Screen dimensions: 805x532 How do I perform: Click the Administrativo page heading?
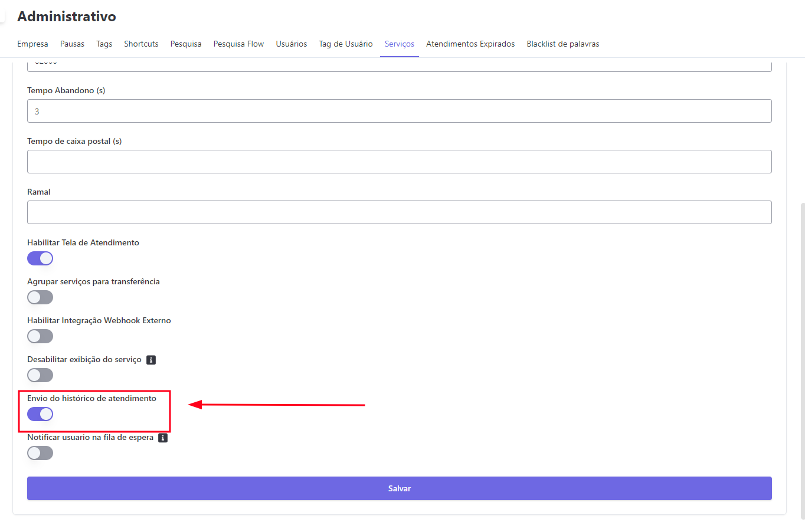(x=67, y=17)
